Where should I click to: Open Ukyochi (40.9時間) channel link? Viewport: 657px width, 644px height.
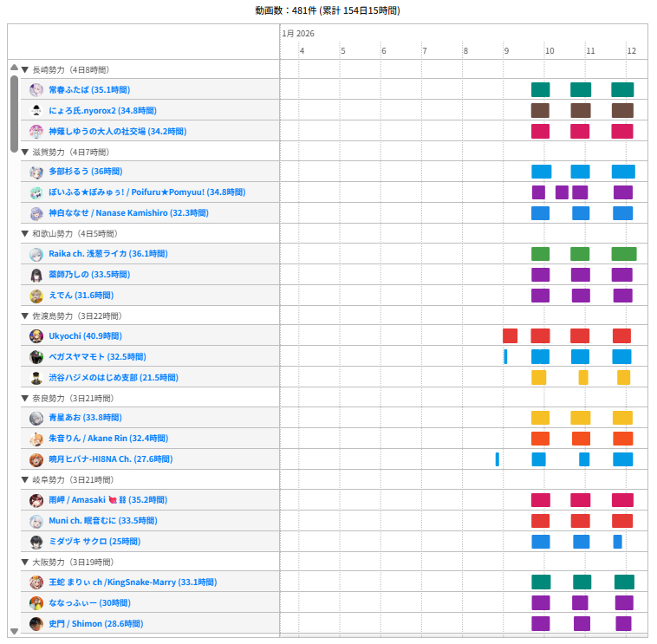click(86, 336)
